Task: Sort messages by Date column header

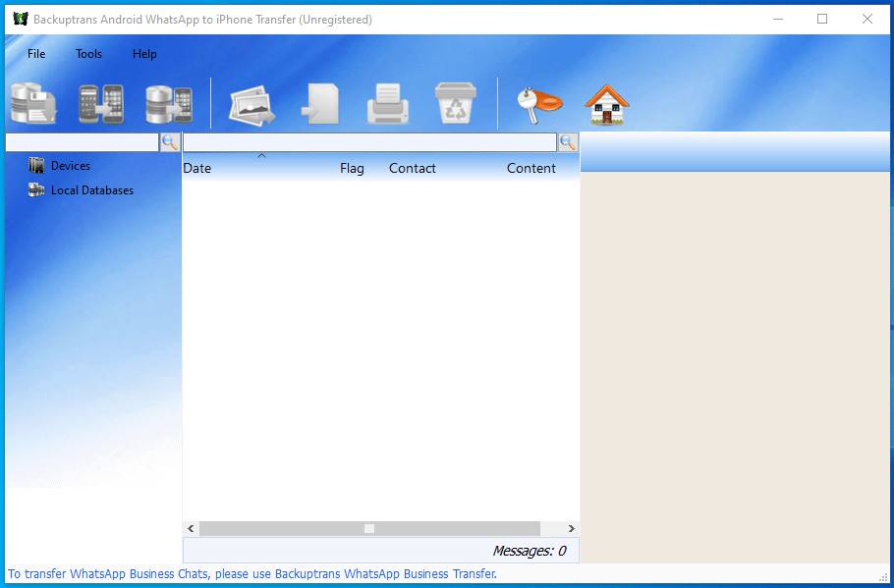Action: tap(197, 169)
